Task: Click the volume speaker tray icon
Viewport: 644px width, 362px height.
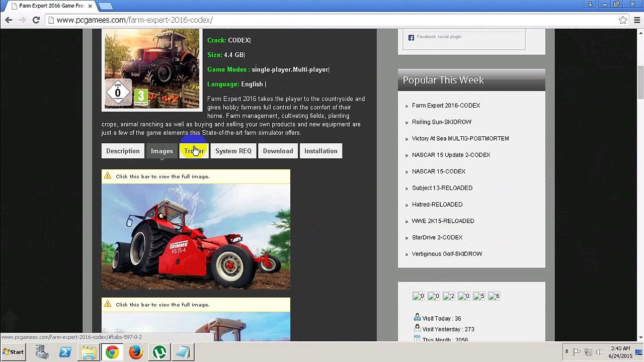Action: pyautogui.click(x=599, y=352)
